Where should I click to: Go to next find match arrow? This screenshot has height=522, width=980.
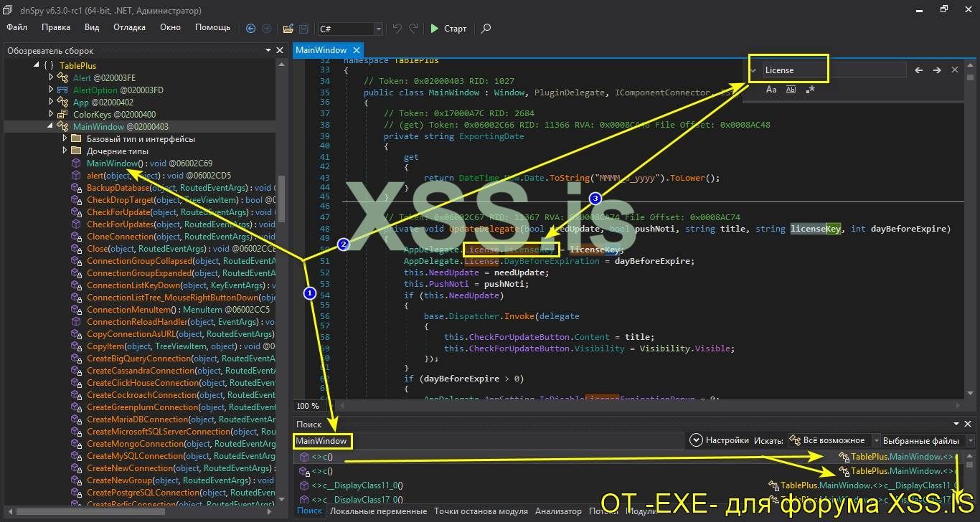click(937, 70)
